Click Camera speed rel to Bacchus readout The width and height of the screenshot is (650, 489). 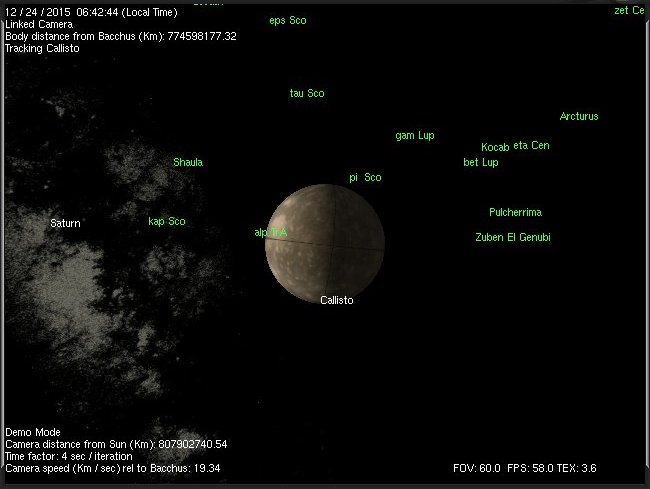coord(113,468)
